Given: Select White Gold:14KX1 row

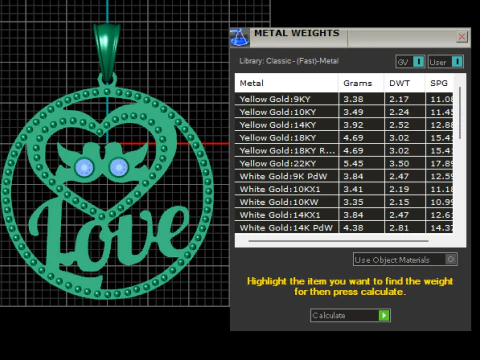Looking at the screenshot, I should coord(344,215).
